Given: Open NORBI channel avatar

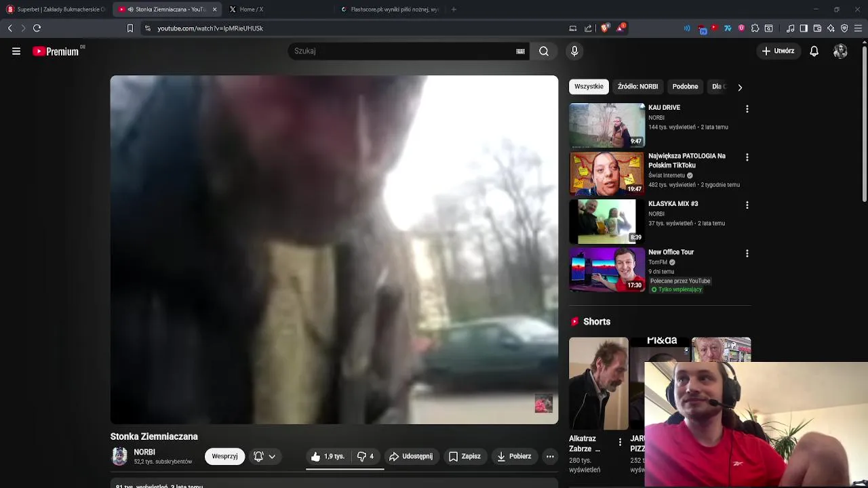Looking at the screenshot, I should pyautogui.click(x=119, y=457).
